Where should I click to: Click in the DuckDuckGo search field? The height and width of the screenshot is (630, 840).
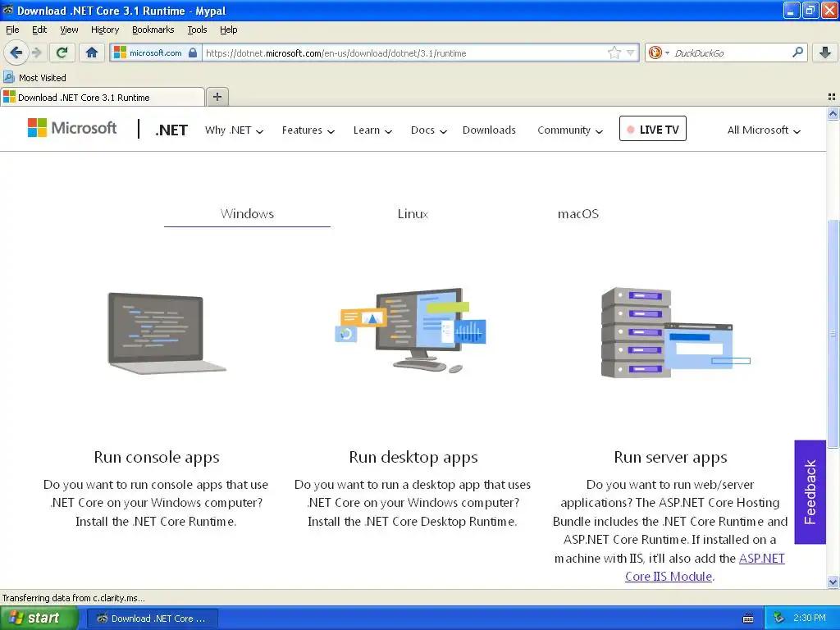tap(729, 53)
